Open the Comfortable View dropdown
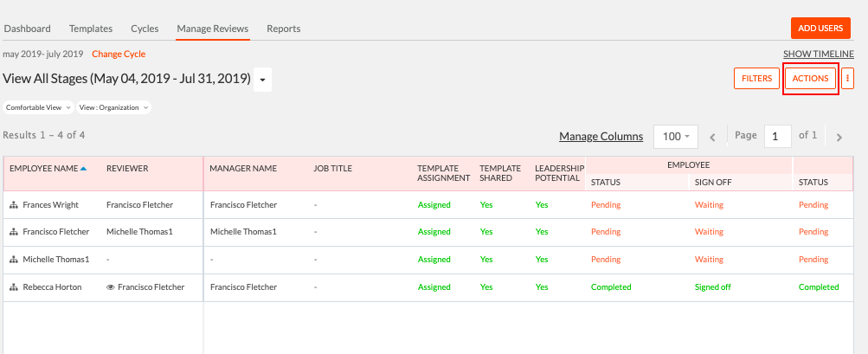868x354 pixels. (38, 107)
